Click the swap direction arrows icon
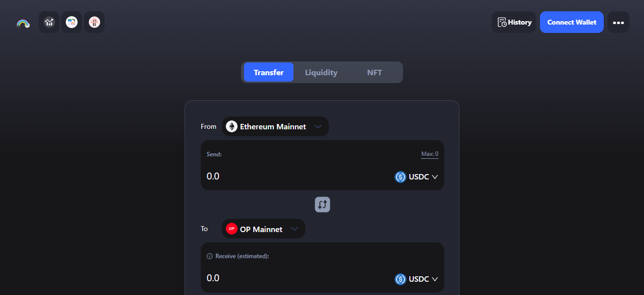644x295 pixels. click(322, 204)
